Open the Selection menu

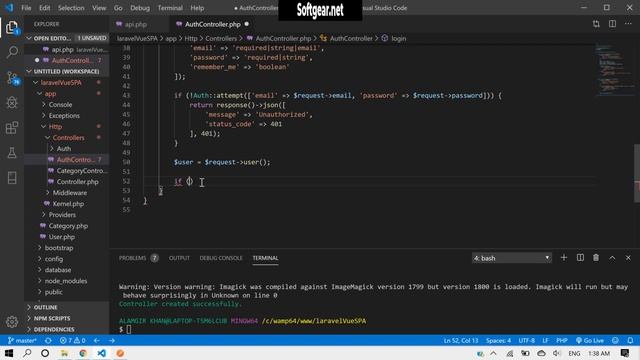tap(71, 8)
